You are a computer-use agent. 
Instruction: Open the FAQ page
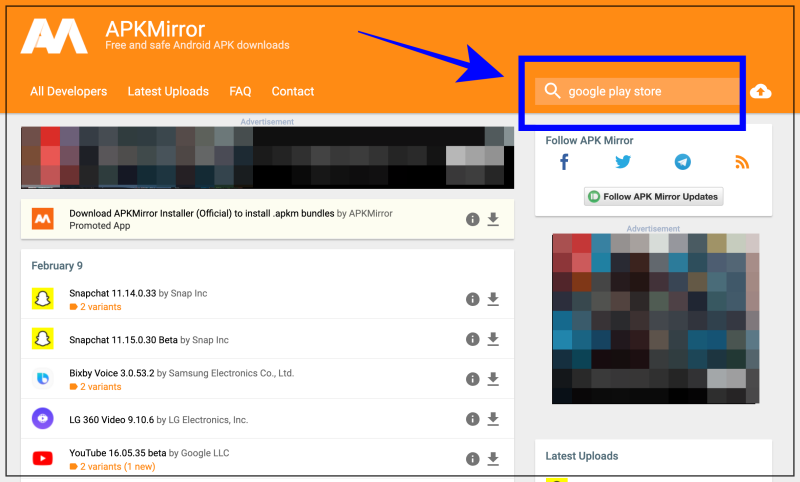[240, 91]
